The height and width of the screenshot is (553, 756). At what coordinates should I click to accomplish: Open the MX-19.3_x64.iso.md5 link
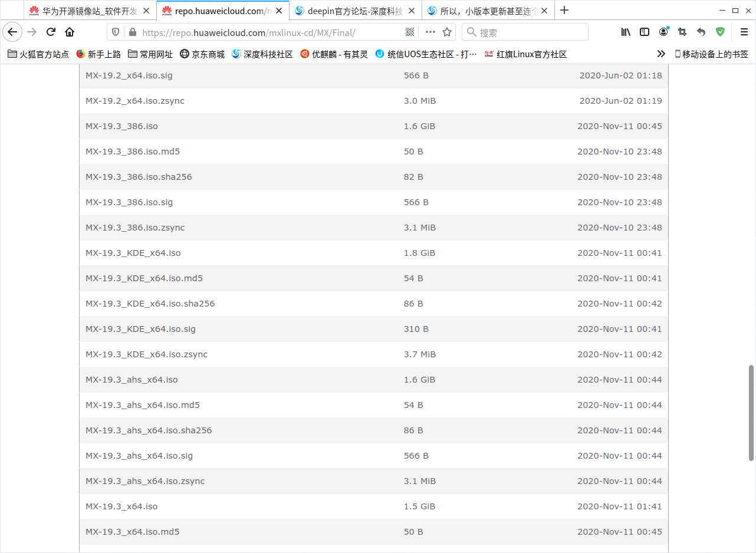pyautogui.click(x=133, y=532)
